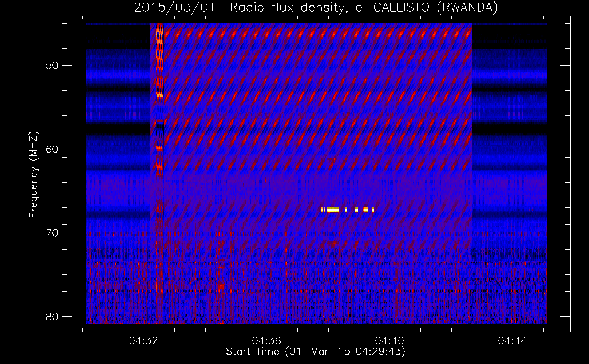This screenshot has height=364, width=589.
Task: Click the 'Start Time (01-Mar-15 04:29:43)' axis label
Action: [x=316, y=352]
